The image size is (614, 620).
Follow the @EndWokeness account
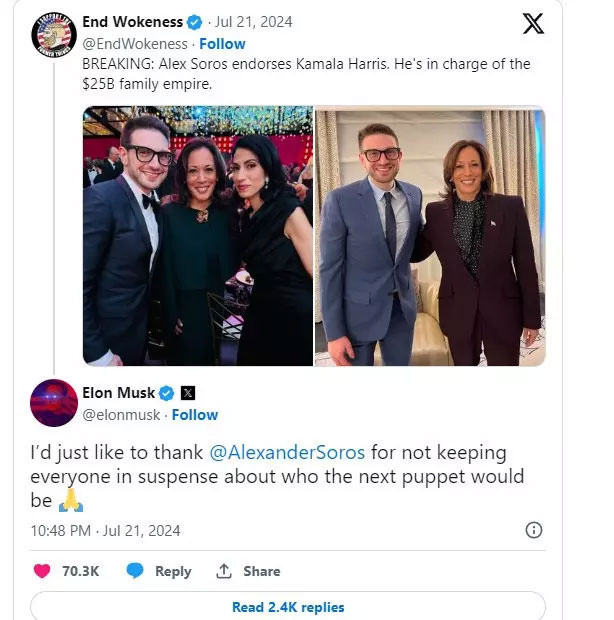pyautogui.click(x=222, y=44)
